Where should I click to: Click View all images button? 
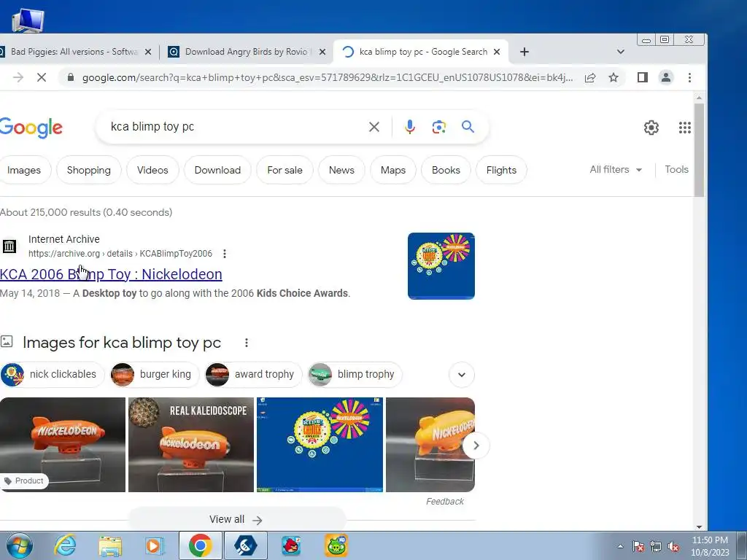[236, 519]
